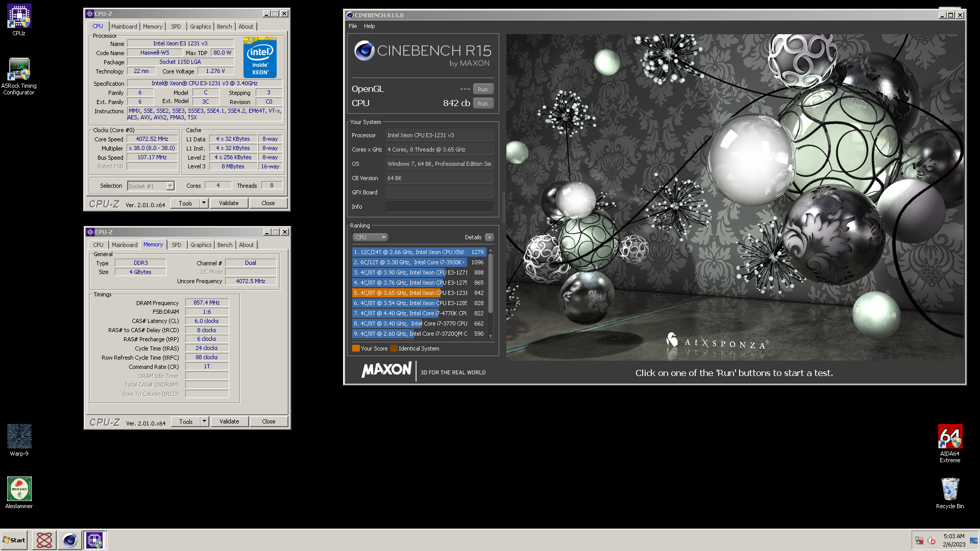
Task: Click the Cinebench R15 logo sphere
Action: pyautogui.click(x=364, y=51)
